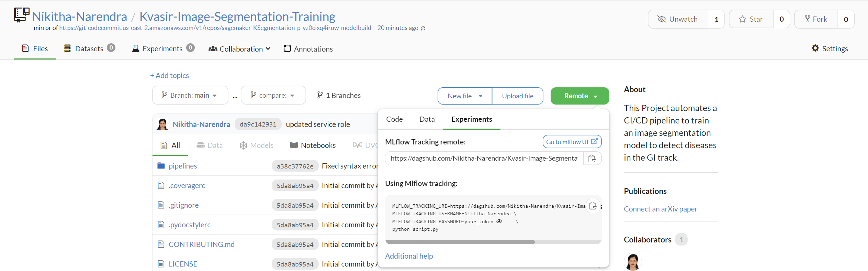Click the repository mirror icon beside the owner name
The height and width of the screenshot is (271, 868).
point(22,15)
